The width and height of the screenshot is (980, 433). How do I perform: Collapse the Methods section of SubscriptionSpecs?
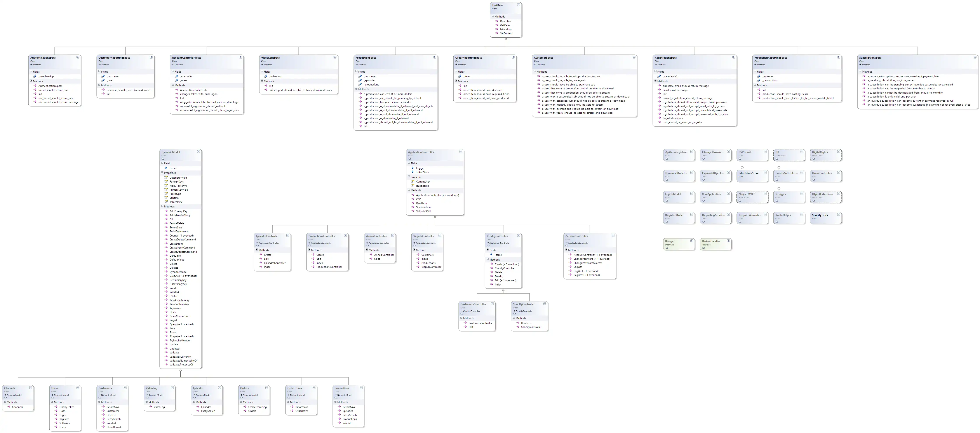click(860, 71)
